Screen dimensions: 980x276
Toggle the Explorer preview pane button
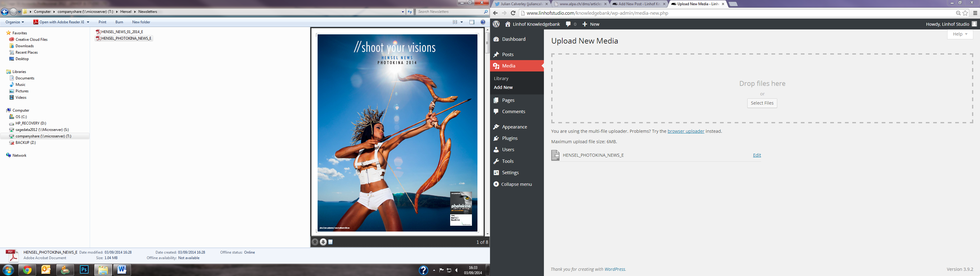[472, 22]
